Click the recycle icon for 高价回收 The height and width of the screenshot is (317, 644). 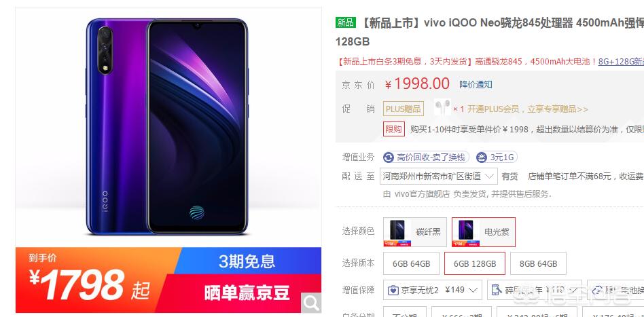click(x=388, y=157)
